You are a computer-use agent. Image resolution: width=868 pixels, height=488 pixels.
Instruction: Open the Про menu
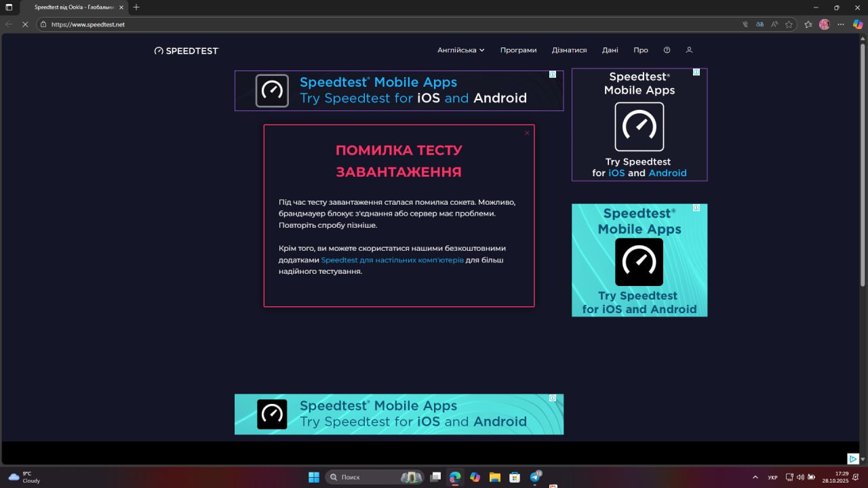coord(641,50)
